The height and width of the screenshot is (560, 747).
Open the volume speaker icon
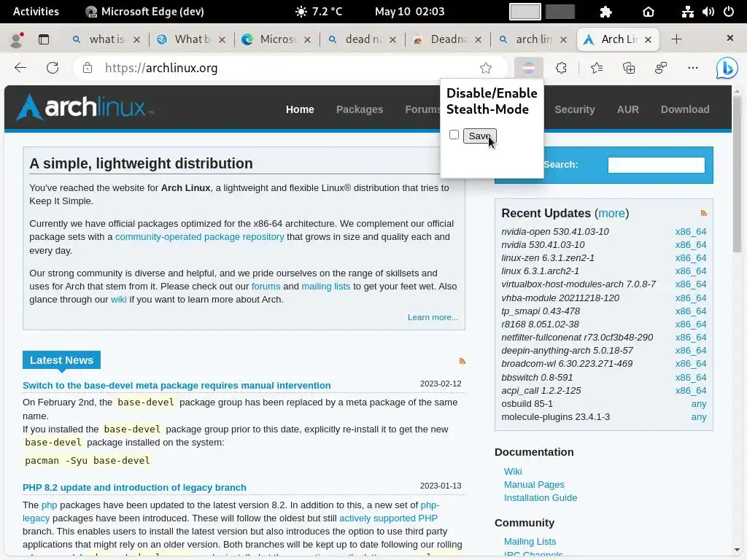click(708, 12)
